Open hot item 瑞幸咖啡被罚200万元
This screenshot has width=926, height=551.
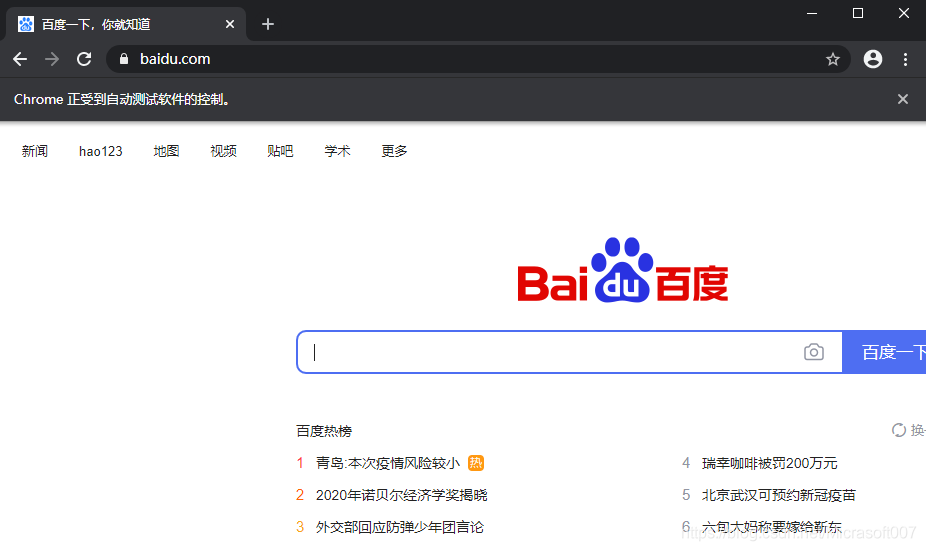[770, 463]
